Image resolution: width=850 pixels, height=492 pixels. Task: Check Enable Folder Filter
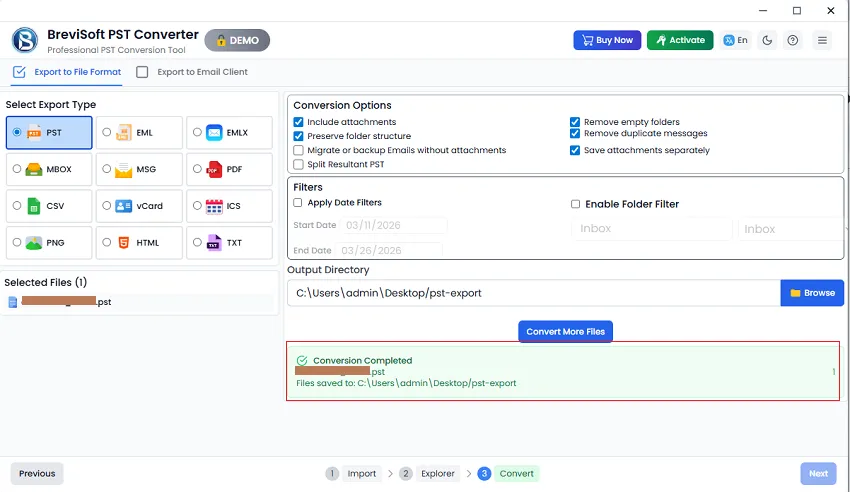coord(575,204)
